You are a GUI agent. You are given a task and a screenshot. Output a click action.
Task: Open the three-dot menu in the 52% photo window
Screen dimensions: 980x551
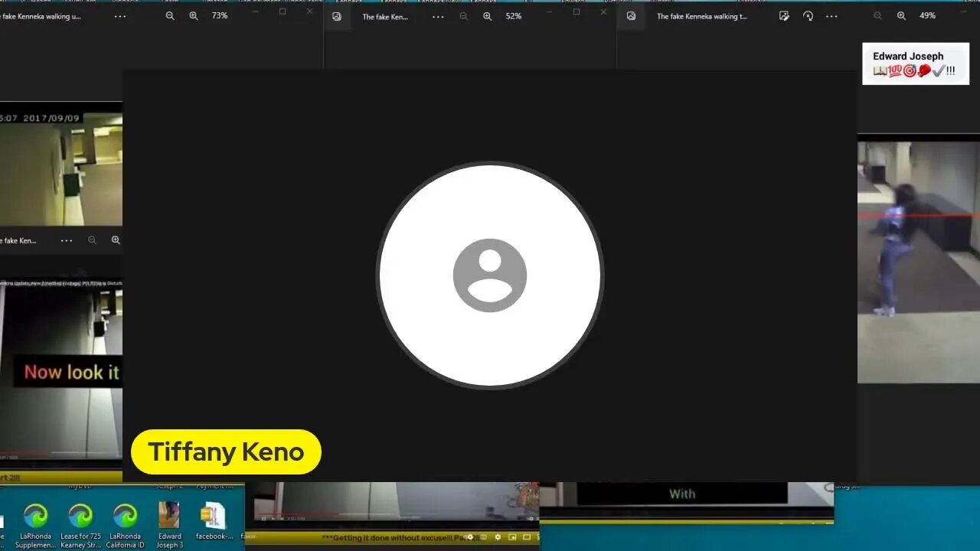[438, 16]
